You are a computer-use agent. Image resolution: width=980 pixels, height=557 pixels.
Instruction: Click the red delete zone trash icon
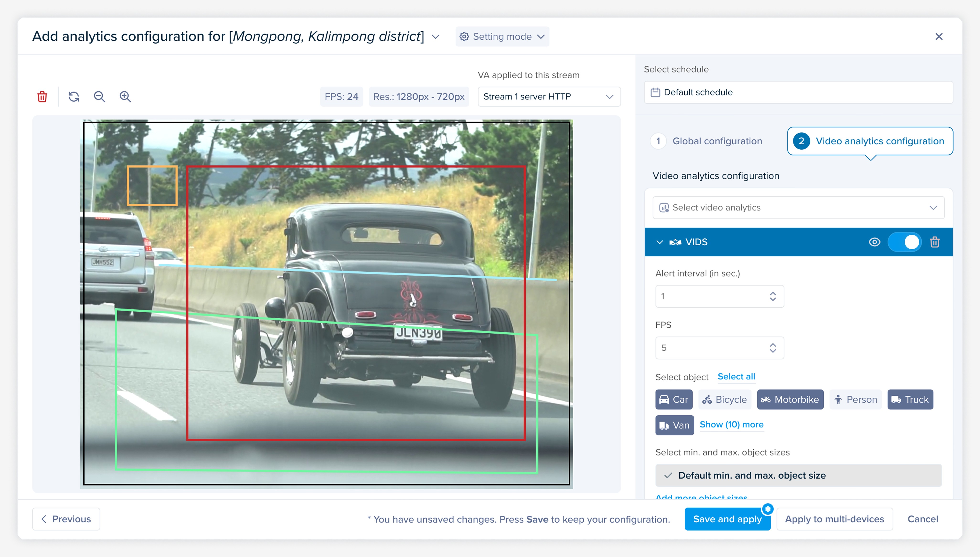[x=42, y=96]
